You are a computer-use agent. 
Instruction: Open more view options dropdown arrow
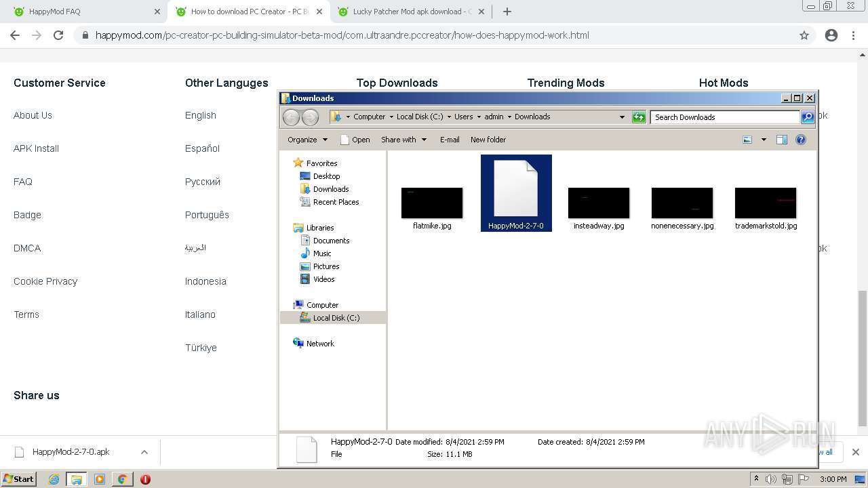coord(764,140)
